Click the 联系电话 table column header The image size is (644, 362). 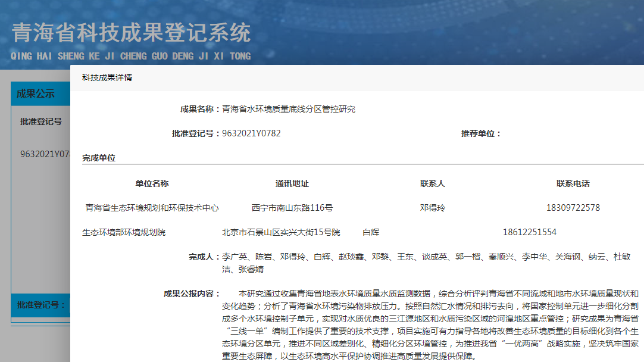[x=573, y=183]
